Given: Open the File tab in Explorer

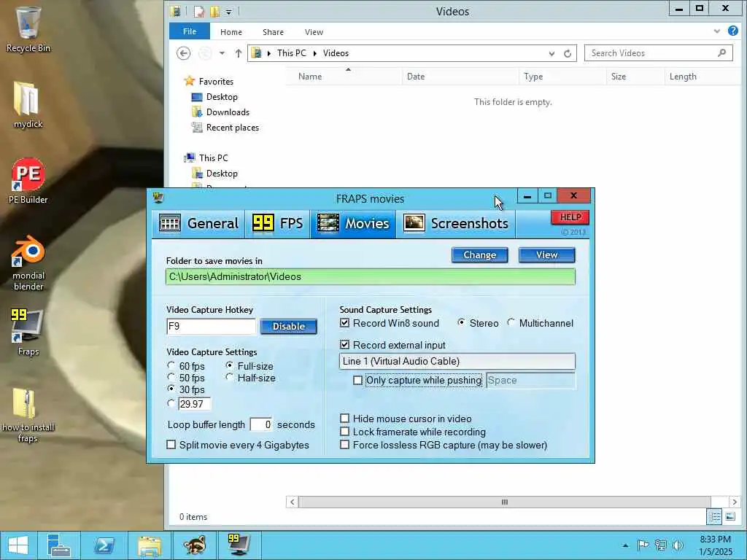Looking at the screenshot, I should [x=190, y=31].
